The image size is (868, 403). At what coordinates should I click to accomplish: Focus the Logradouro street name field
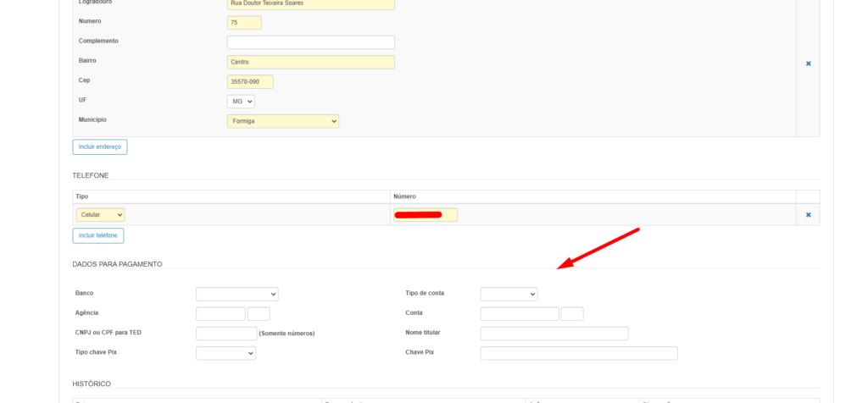click(x=310, y=3)
